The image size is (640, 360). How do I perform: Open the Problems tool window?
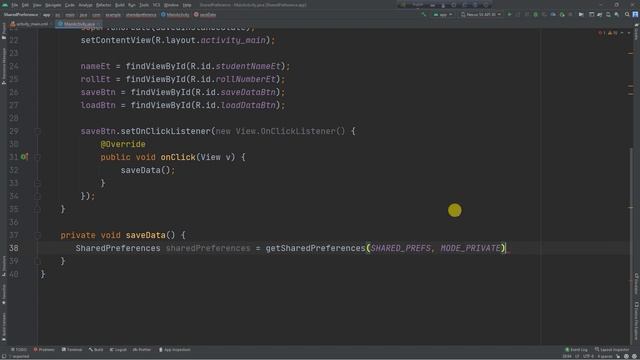[44, 350]
